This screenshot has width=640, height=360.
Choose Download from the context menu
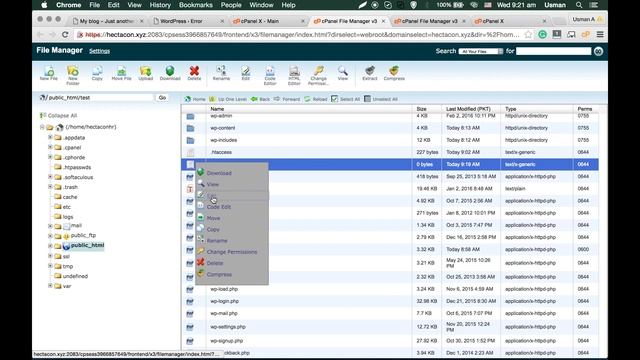tap(219, 173)
